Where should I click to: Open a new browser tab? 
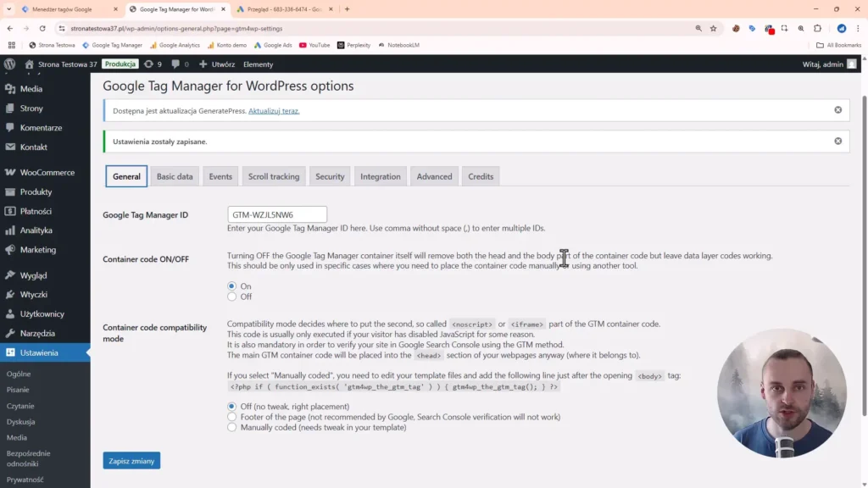click(x=347, y=8)
